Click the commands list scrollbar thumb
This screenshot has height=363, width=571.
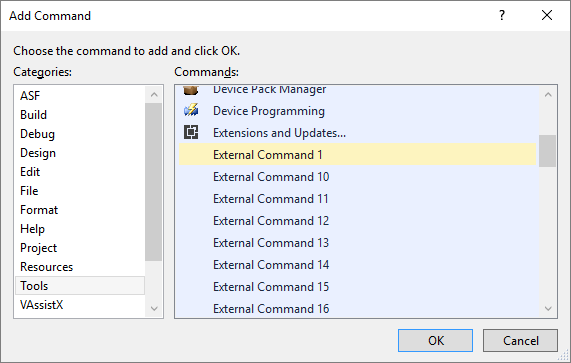pos(547,151)
